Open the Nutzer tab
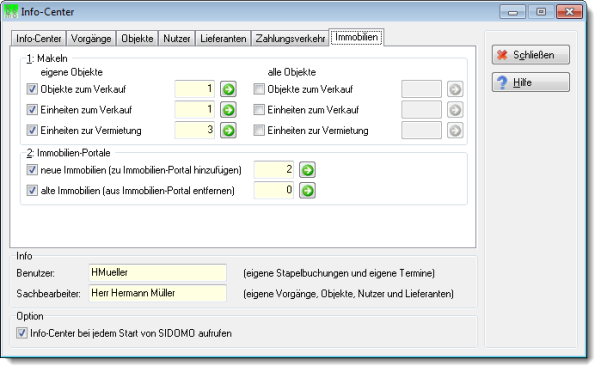This screenshot has width=600, height=371. pos(176,39)
